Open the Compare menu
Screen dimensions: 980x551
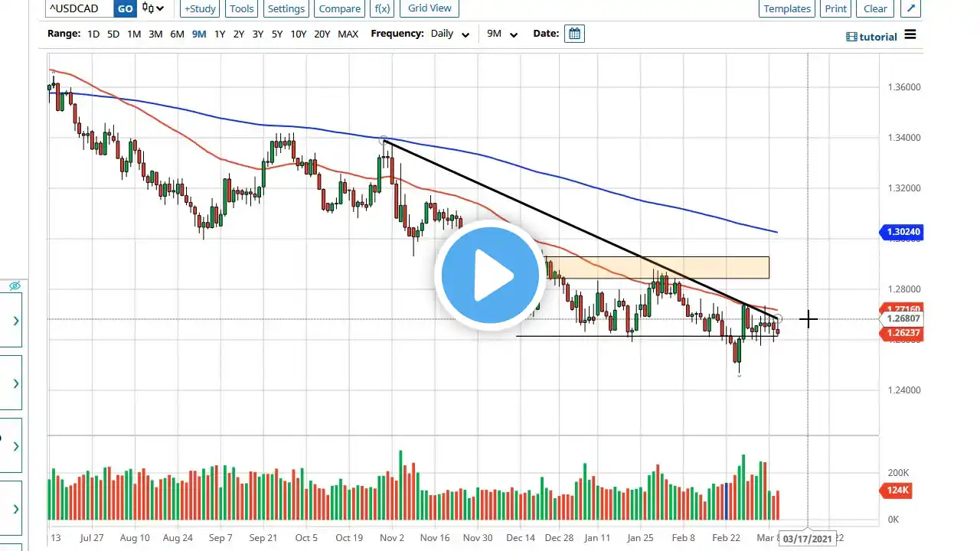[x=339, y=8]
